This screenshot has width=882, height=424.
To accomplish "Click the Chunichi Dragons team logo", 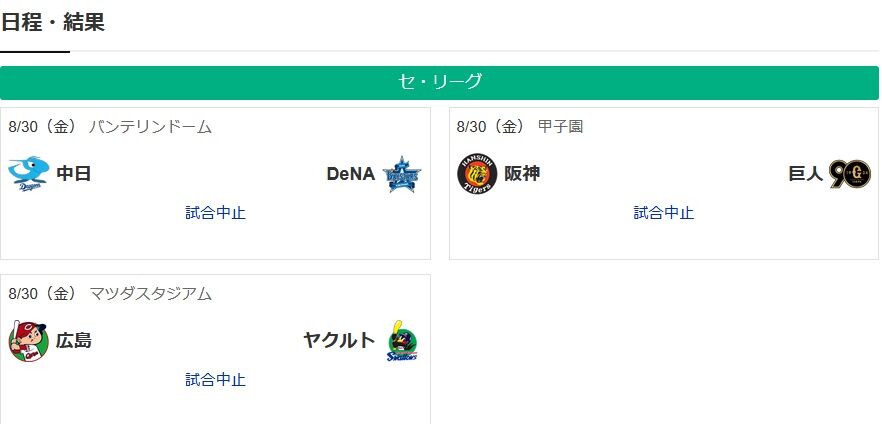I will tap(29, 174).
